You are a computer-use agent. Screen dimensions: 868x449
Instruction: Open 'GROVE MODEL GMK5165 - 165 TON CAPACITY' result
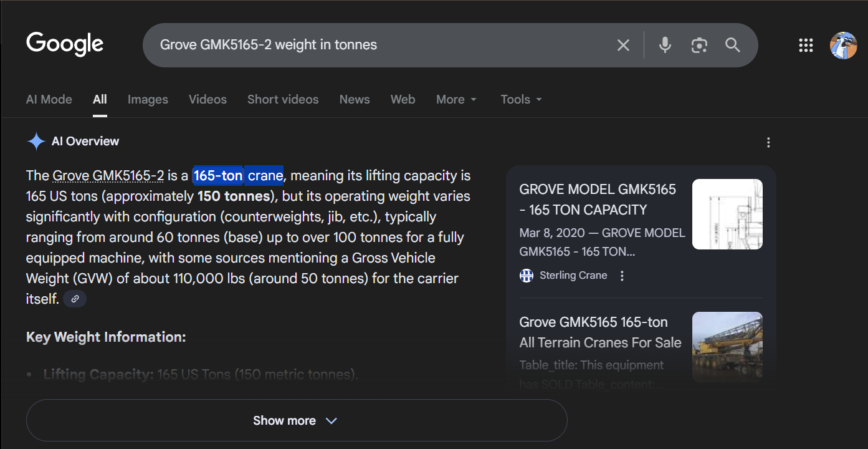tap(597, 200)
